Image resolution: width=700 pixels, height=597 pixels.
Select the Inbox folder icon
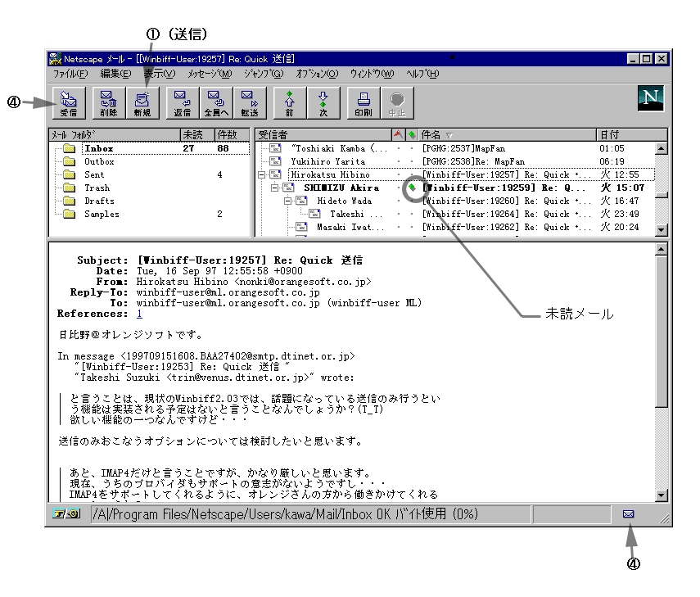coord(70,148)
